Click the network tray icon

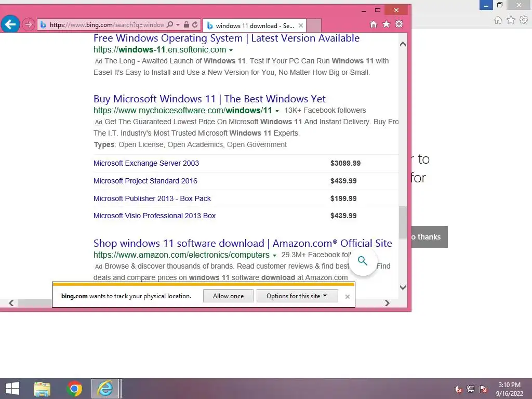pyautogui.click(x=471, y=389)
